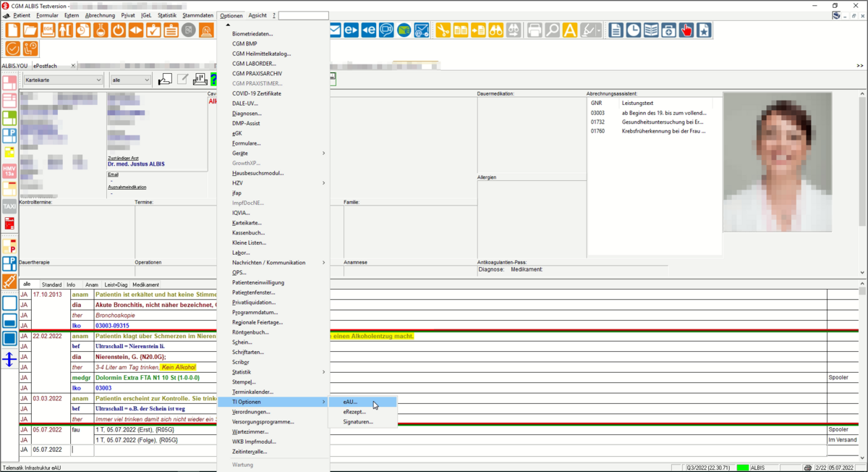Click the blue e-arrow send icon
The image size is (868, 472).
point(351,30)
